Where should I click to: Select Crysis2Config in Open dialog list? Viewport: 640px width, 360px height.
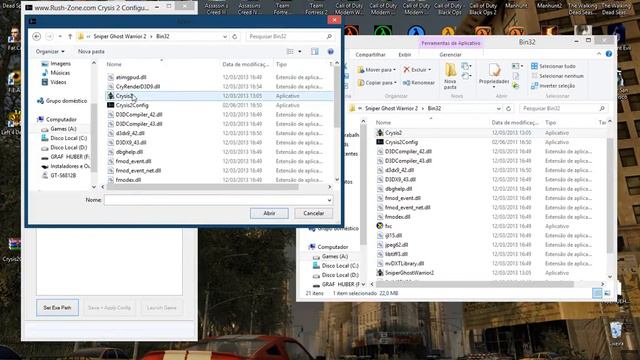(132, 105)
